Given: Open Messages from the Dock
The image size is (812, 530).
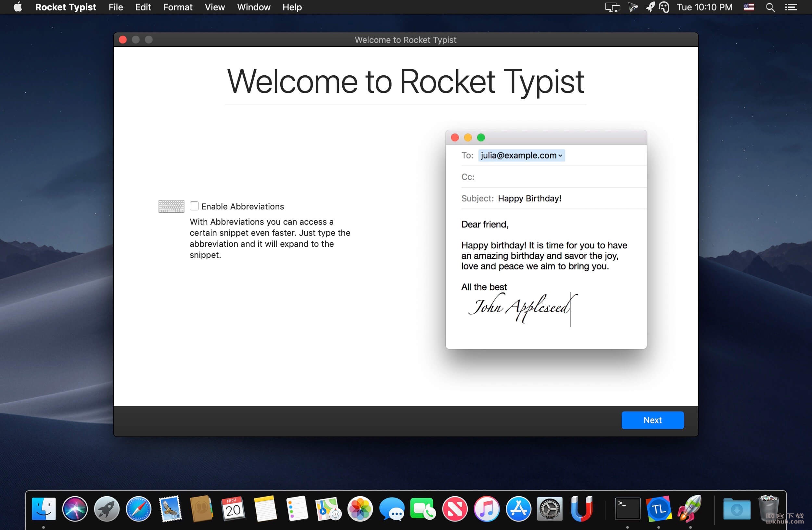Looking at the screenshot, I should [392, 509].
